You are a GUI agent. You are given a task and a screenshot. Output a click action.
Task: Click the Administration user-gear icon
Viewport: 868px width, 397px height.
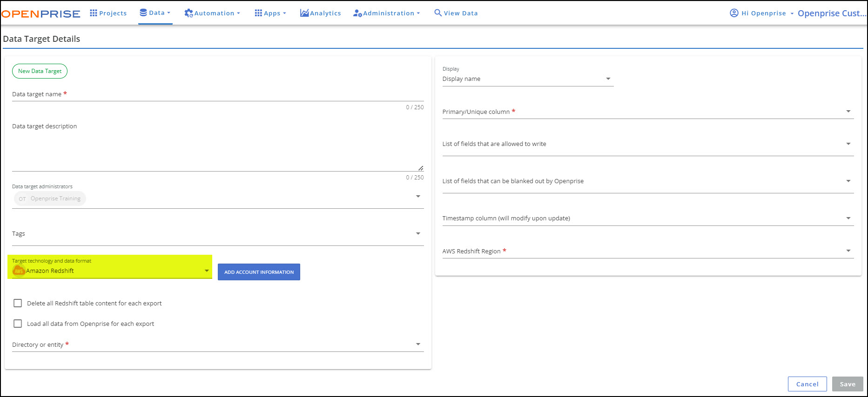[357, 13]
